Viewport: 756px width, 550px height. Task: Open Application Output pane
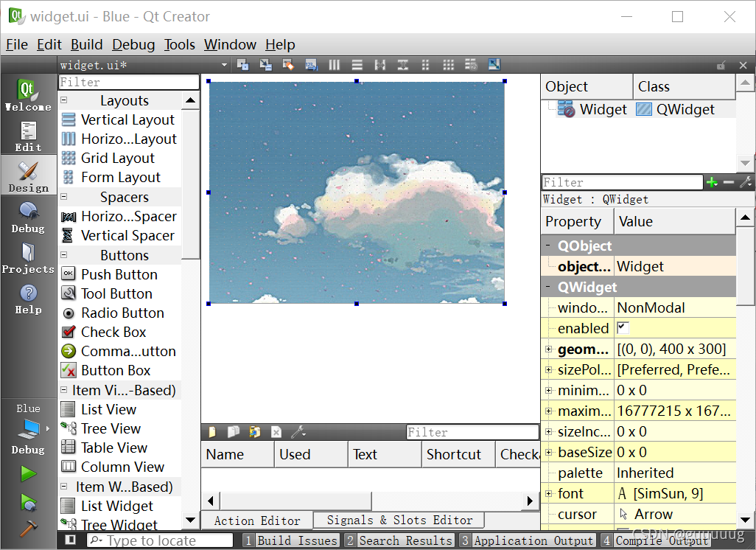(527, 540)
